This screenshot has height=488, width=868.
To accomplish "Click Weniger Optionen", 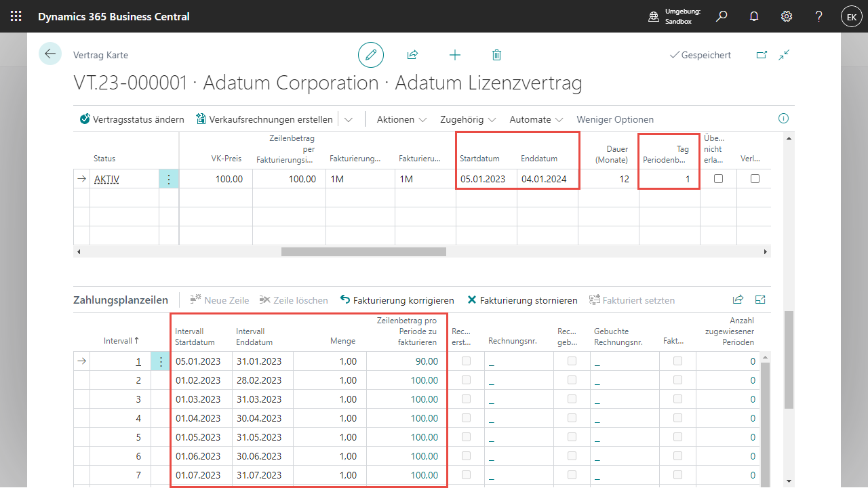I will [615, 119].
